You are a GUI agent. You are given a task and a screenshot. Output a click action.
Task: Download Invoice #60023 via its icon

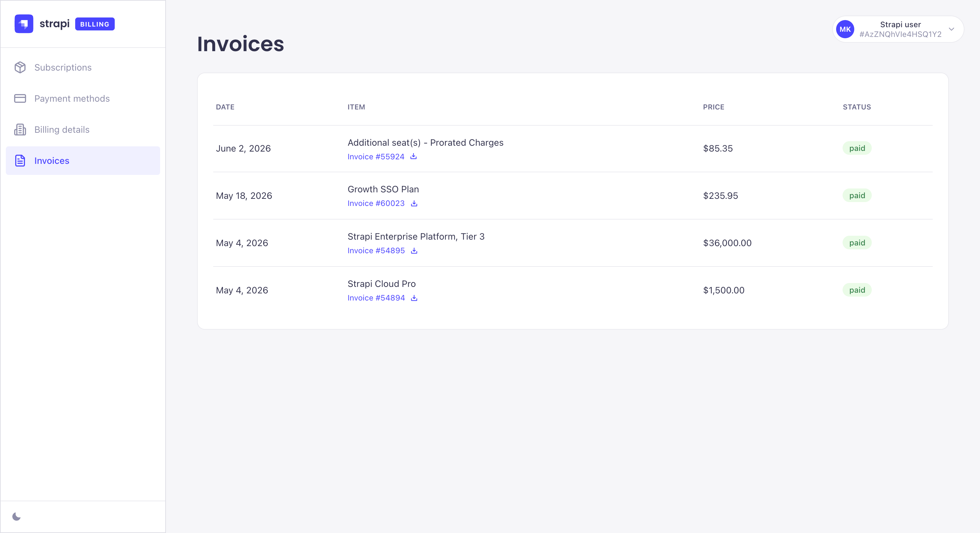(x=414, y=203)
